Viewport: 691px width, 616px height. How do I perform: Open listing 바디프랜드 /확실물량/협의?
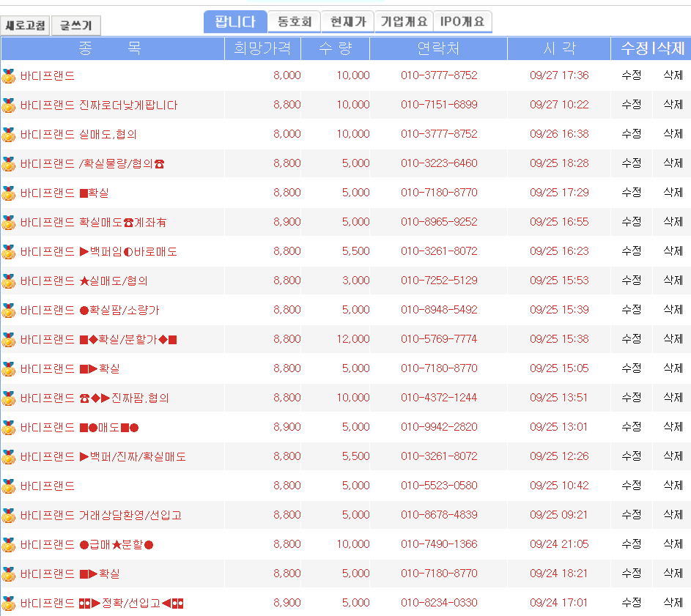[92, 163]
